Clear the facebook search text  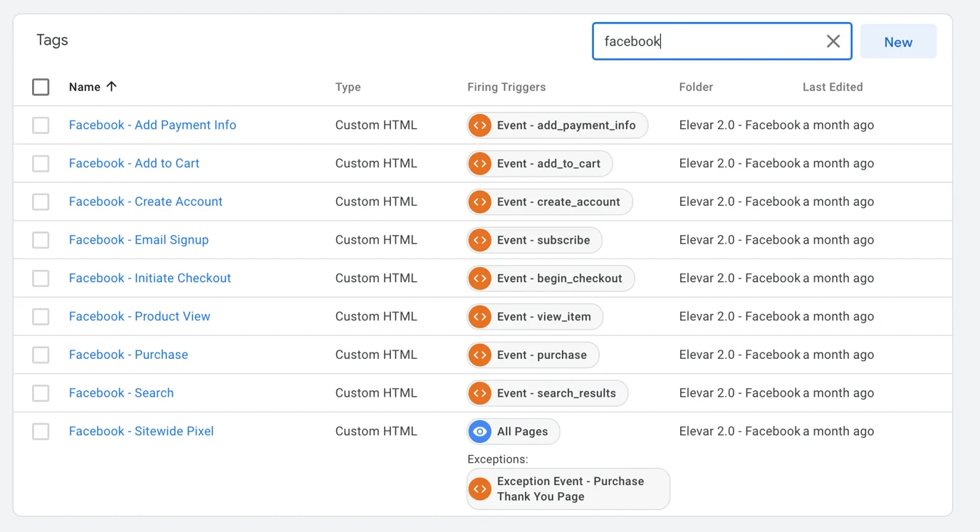833,41
